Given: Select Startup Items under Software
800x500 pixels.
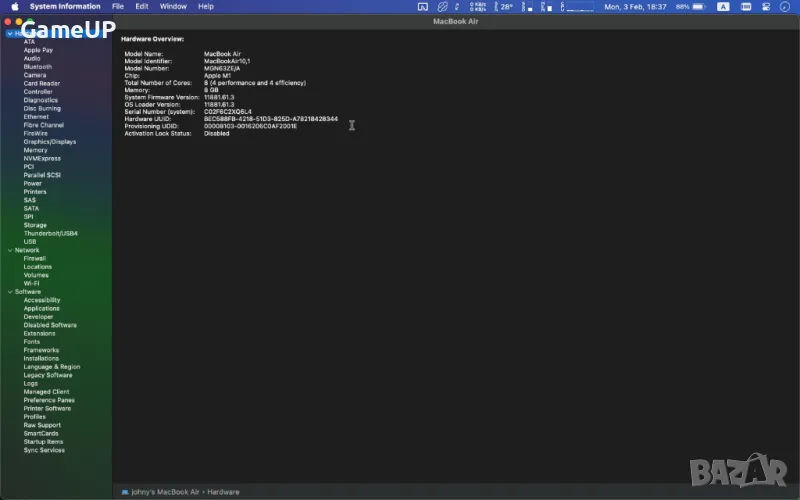Looking at the screenshot, I should [43, 441].
